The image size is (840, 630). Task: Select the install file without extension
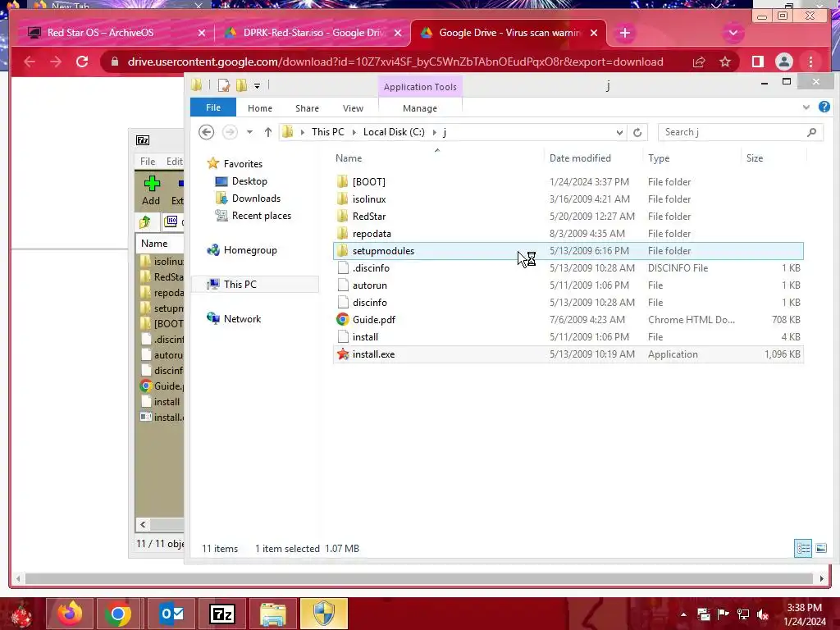[568, 337]
